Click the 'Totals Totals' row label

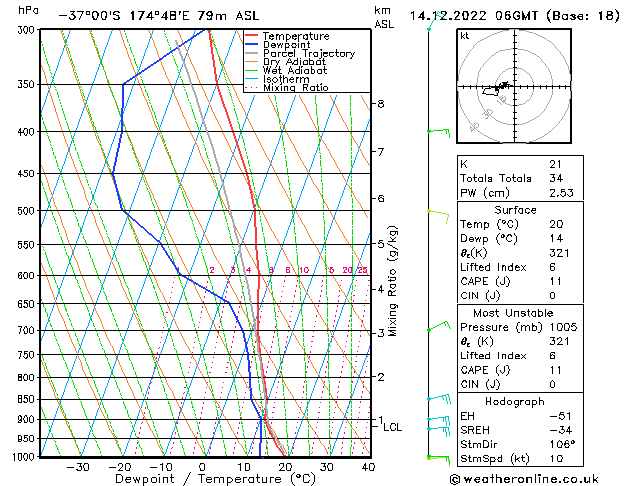(x=496, y=178)
